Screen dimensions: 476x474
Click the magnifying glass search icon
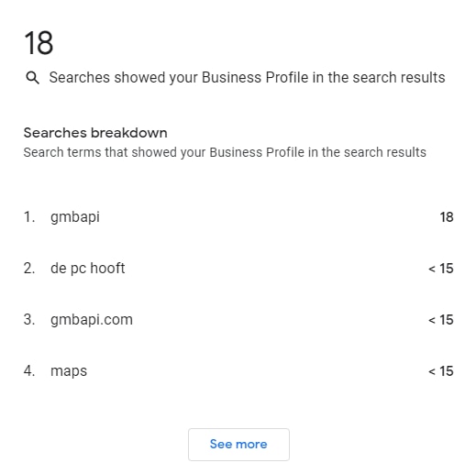32,78
